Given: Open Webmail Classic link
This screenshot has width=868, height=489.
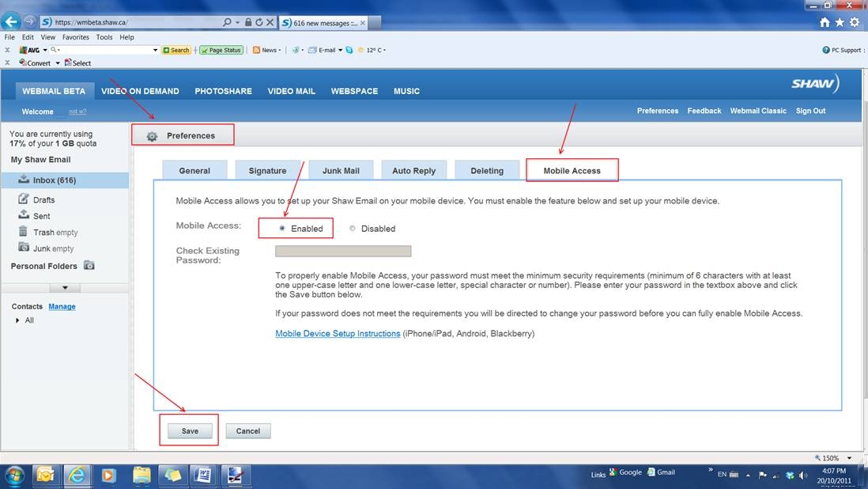Looking at the screenshot, I should tap(758, 111).
